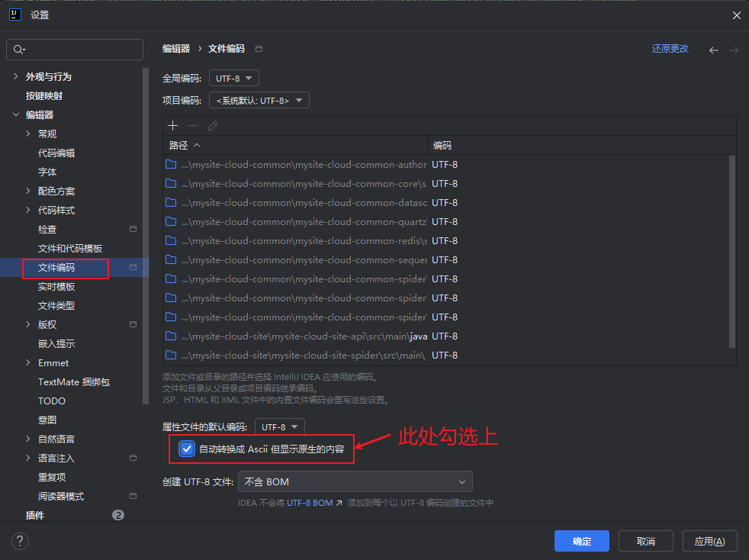Select TODO in the settings tree

tap(52, 401)
